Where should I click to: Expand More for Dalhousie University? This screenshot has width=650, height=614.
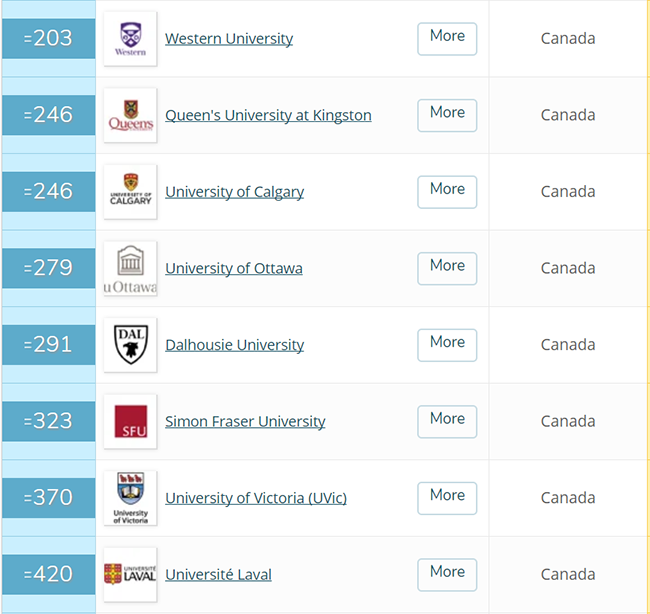point(447,345)
